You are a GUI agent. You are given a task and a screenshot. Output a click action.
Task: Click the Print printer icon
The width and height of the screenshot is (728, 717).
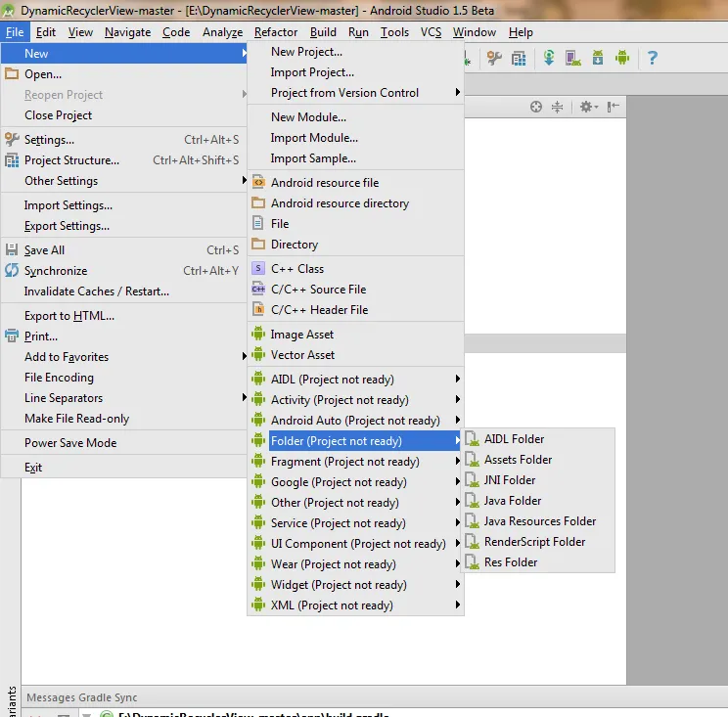point(12,336)
